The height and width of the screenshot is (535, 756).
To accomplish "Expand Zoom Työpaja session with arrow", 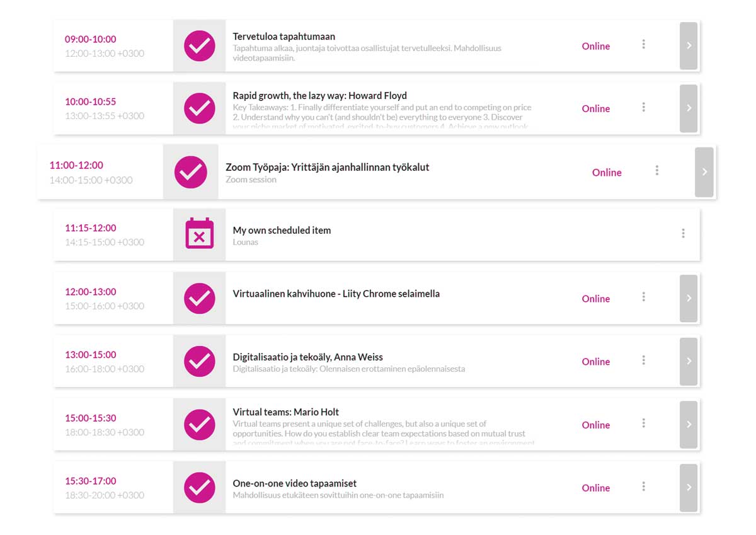I will 704,172.
